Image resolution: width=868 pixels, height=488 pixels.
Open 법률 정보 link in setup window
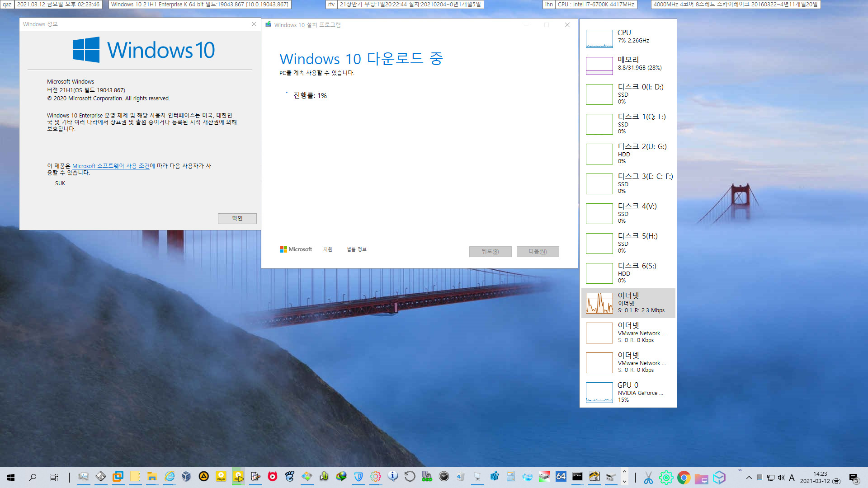point(356,249)
